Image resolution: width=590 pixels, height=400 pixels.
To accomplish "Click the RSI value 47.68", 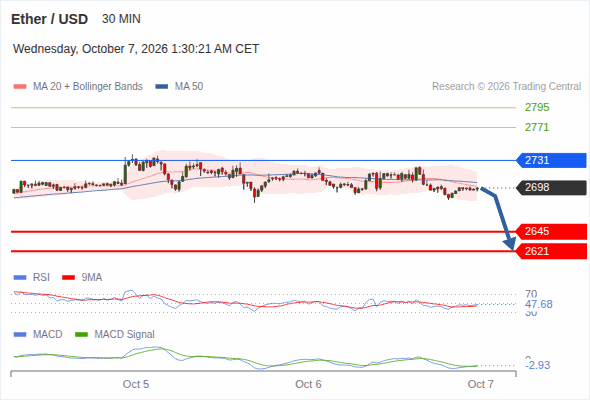I will [x=539, y=304].
